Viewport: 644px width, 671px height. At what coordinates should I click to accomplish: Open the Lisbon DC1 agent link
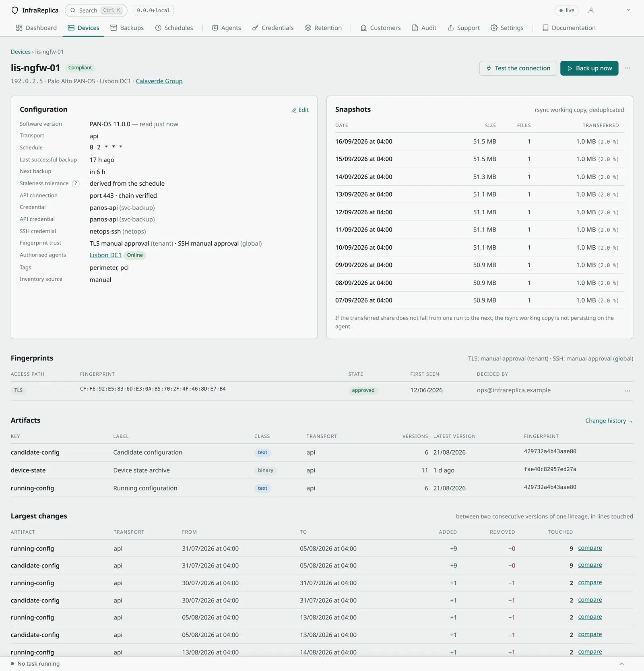[105, 255]
